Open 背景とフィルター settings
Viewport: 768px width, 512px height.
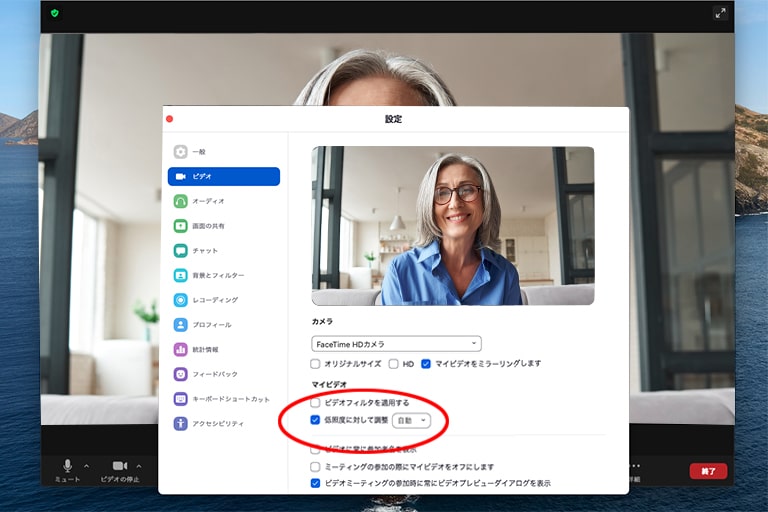tap(224, 275)
